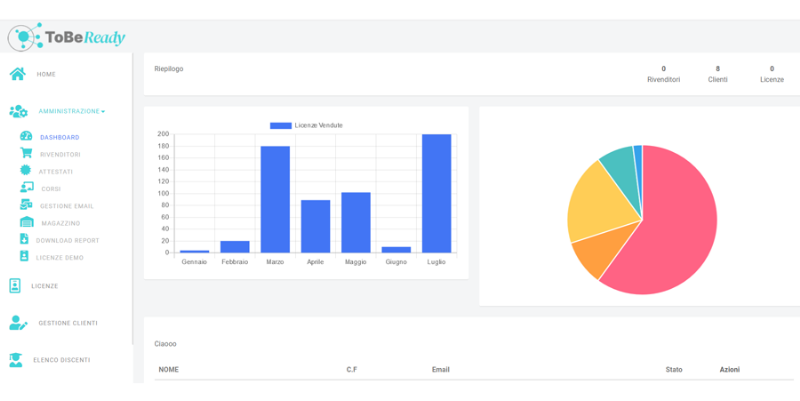The image size is (800, 401).
Task: Toggle the Licenze Vendute legend box
Action: coord(281,126)
